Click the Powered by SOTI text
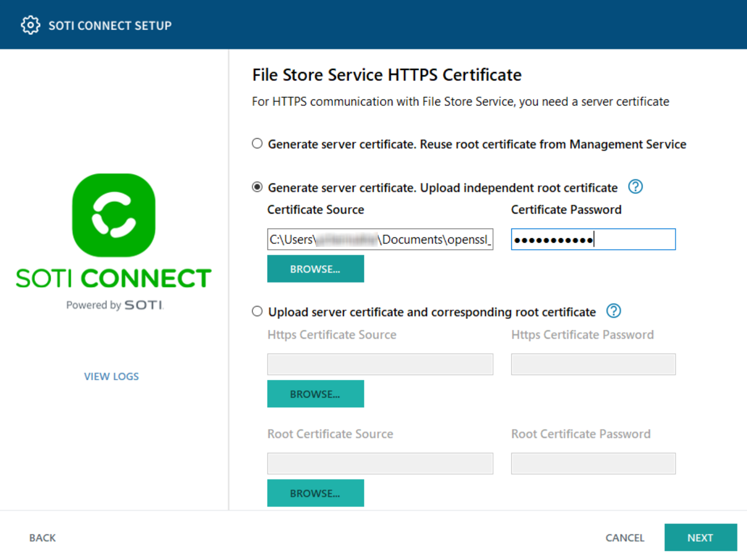This screenshot has height=560, width=747. (x=115, y=305)
